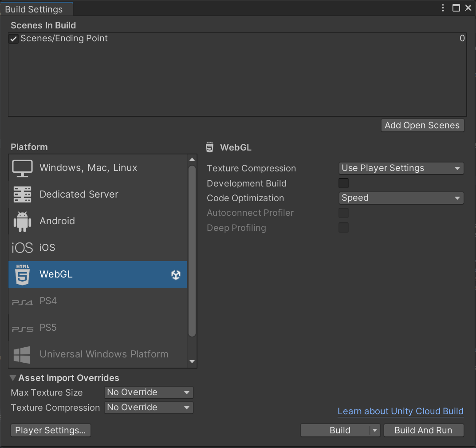Click the platform list scroll-down arrow
Image resolution: width=476 pixels, height=448 pixels.
(x=192, y=361)
